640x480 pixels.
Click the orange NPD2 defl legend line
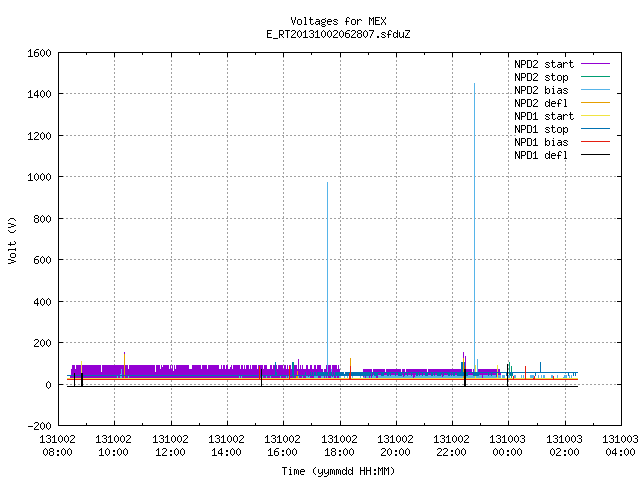pos(596,103)
